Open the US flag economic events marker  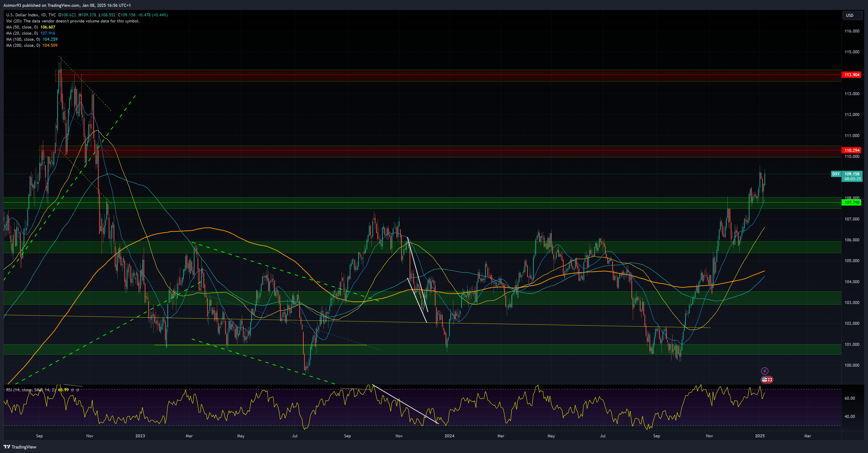pos(765,380)
